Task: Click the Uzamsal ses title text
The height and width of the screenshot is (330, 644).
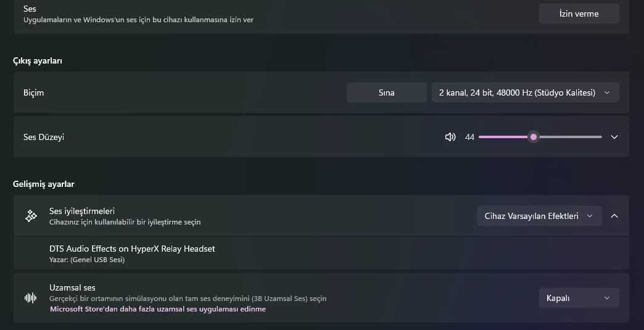Action: 72,287
